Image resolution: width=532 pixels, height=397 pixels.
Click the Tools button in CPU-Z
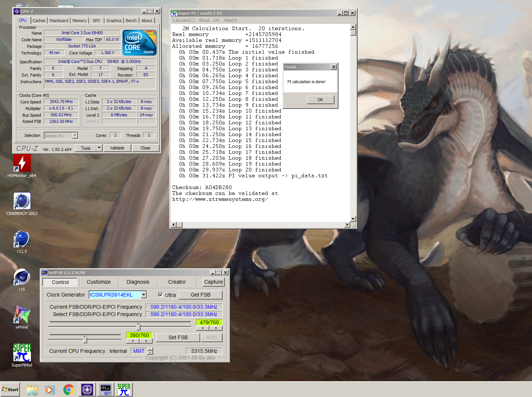tap(86, 148)
